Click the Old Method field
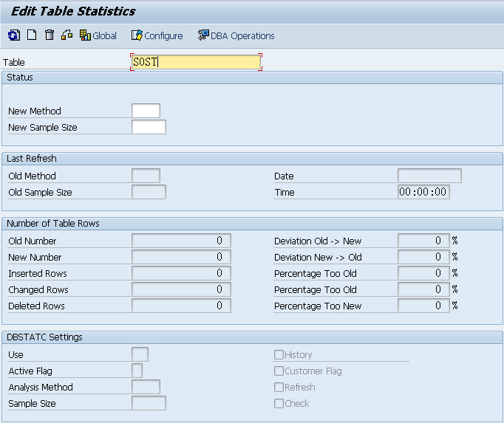504x423 pixels. pos(146,176)
